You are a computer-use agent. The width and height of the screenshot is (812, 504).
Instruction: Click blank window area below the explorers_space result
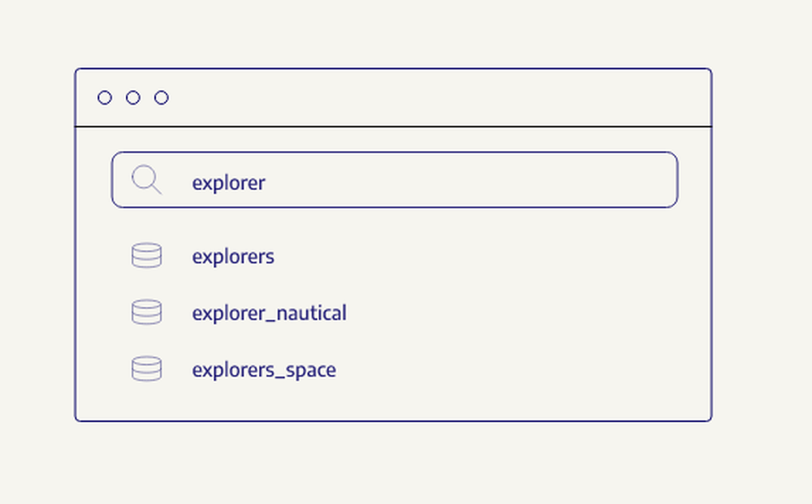click(394, 402)
